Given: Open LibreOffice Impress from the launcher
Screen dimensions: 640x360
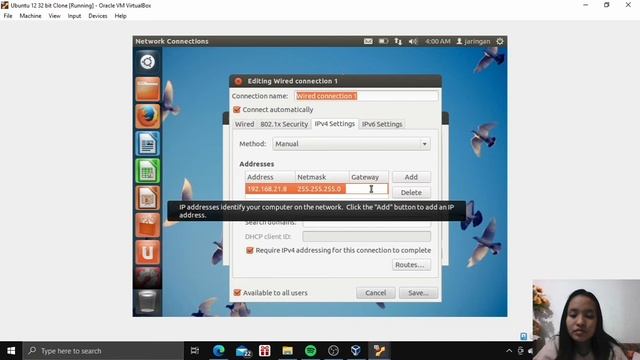Looking at the screenshot, I should coord(147,198).
